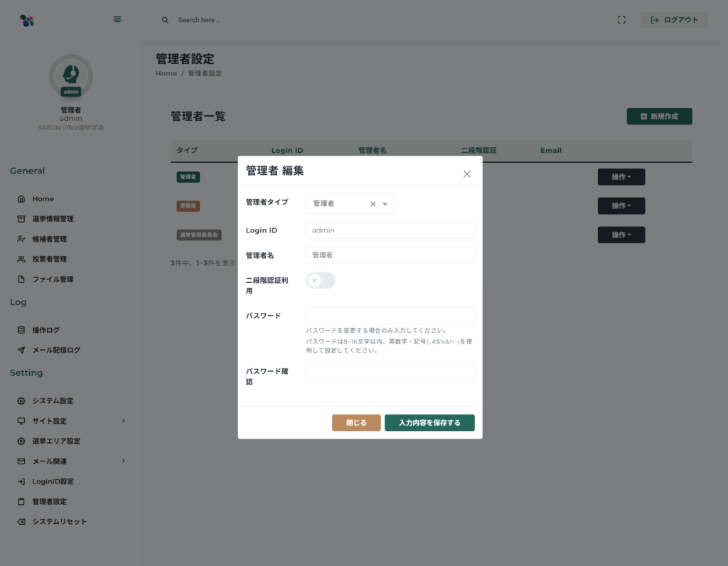Click the サイト設定 monitor icon

(21, 421)
